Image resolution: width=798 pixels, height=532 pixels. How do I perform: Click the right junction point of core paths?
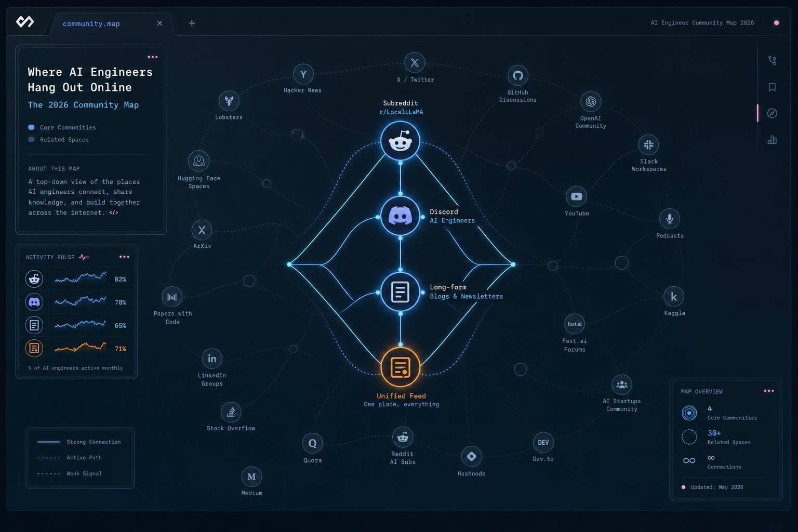(x=513, y=264)
